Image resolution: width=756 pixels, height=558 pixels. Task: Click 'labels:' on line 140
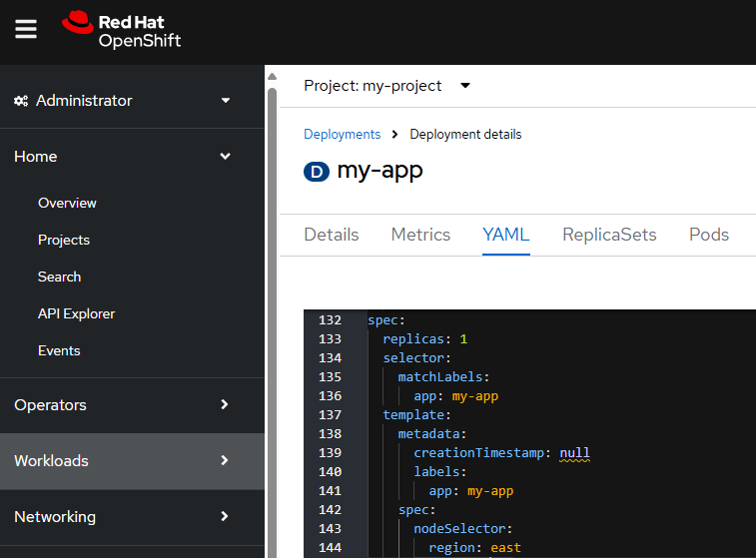click(439, 472)
